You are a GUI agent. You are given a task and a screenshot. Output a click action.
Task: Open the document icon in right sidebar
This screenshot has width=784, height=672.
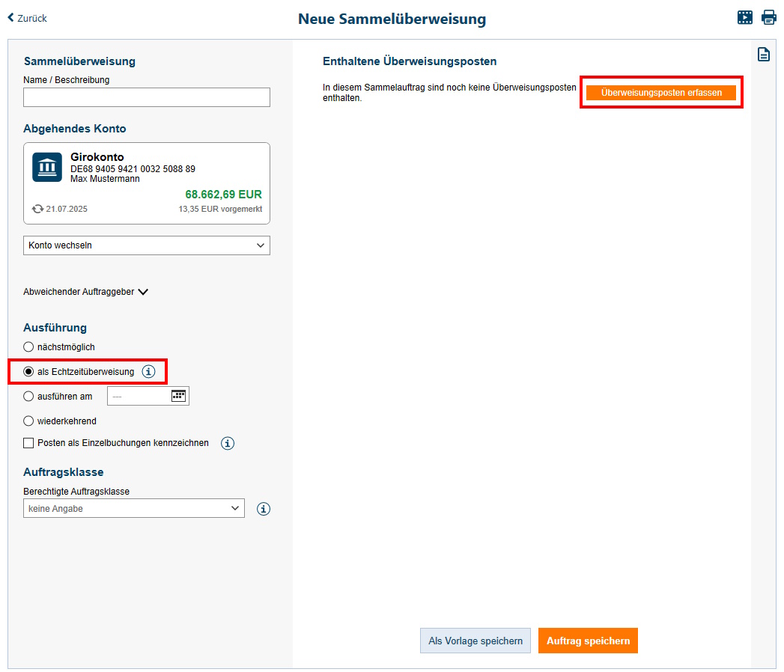[763, 55]
